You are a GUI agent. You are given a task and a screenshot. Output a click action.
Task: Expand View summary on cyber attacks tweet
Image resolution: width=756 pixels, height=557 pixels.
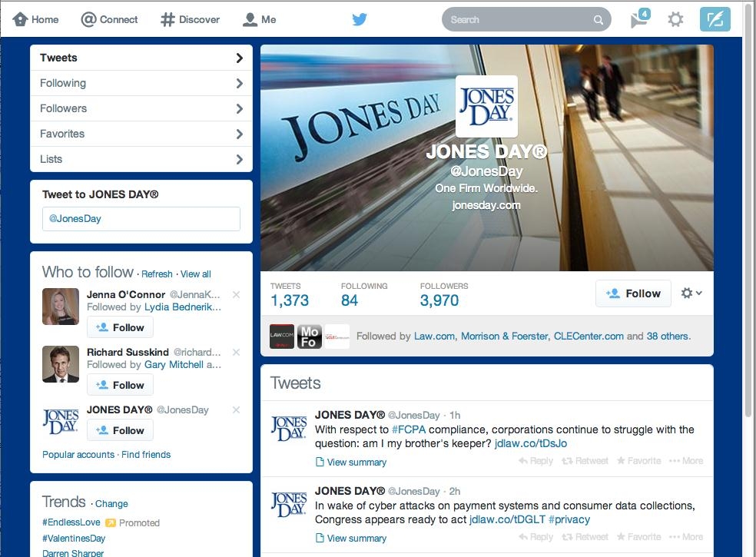click(351, 539)
